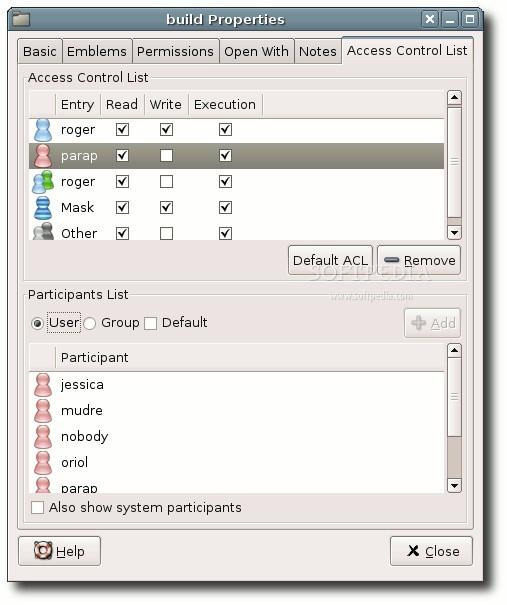507x605 pixels.
Task: Toggle Read checkbox in Mask row
Action: [x=122, y=208]
